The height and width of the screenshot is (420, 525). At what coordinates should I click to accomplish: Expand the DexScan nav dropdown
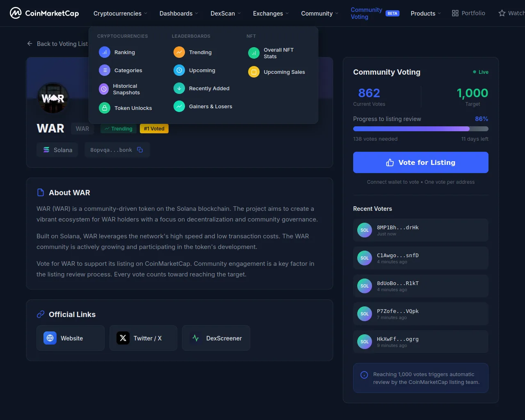click(226, 14)
